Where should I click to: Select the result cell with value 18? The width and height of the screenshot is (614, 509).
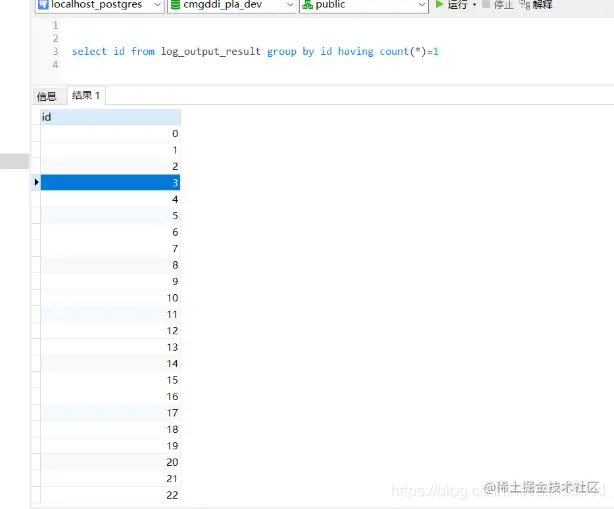click(110, 430)
